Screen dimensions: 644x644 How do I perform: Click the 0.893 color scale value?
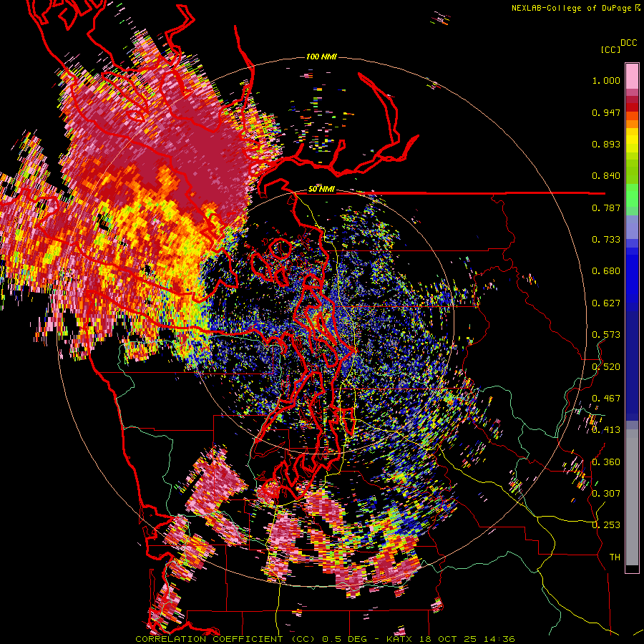pos(606,144)
